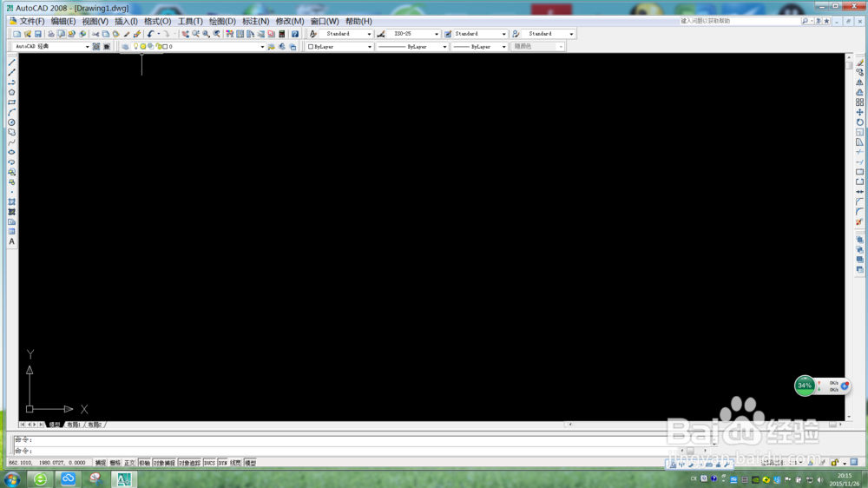Toggle 极轴 polar tracking in status bar
This screenshot has height=488, width=868.
[144, 463]
